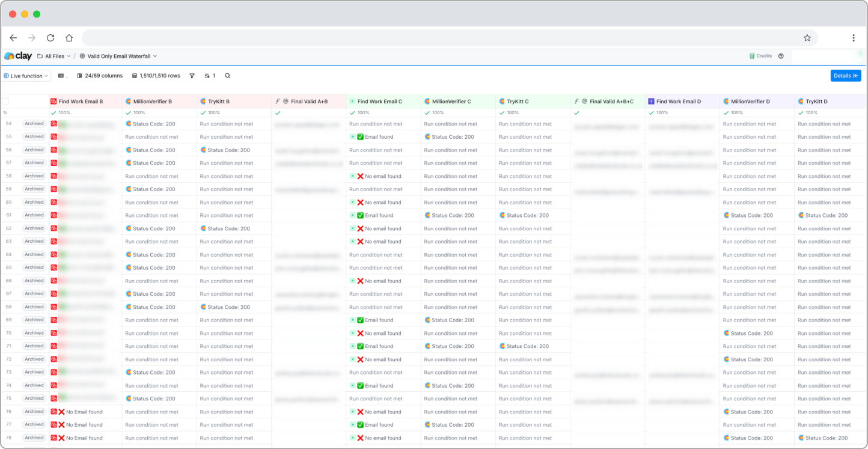Toggle the select-all rows checkbox
The width and height of the screenshot is (868, 449).
click(x=5, y=102)
